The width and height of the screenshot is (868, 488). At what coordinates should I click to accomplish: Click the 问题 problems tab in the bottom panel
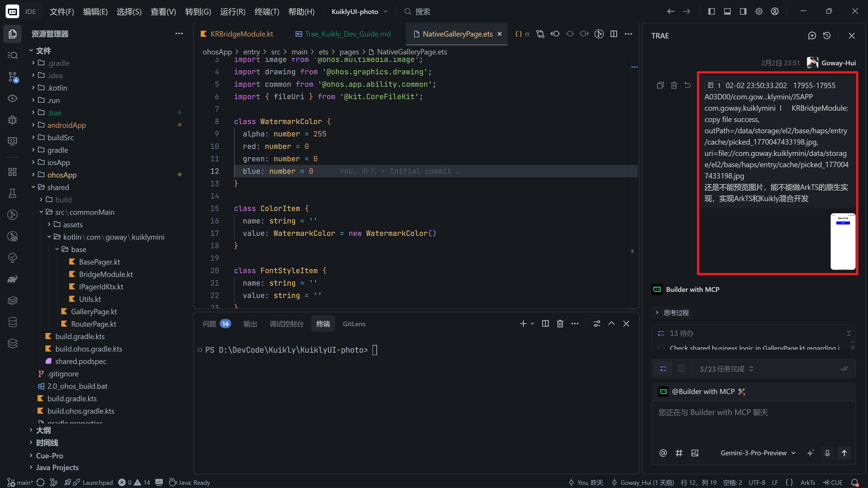click(209, 324)
